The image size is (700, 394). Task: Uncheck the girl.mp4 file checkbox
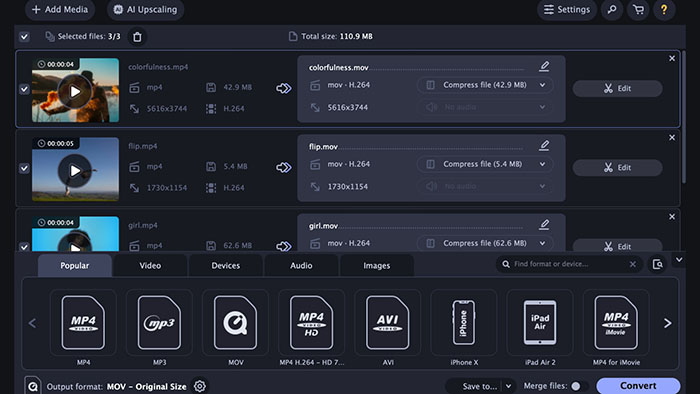[24, 247]
